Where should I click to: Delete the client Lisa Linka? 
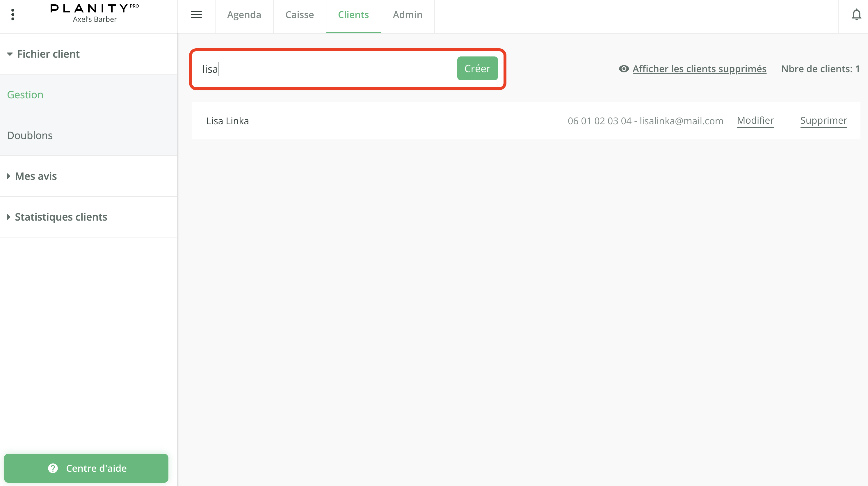tap(823, 120)
